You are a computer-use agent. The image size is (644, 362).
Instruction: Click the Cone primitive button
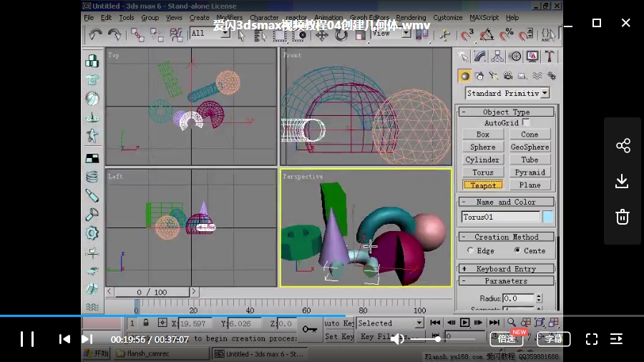(x=530, y=134)
